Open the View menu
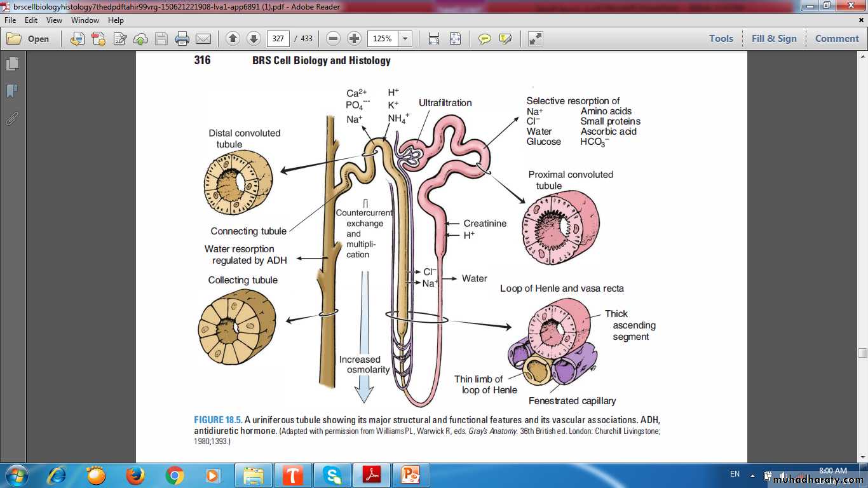 click(x=54, y=20)
